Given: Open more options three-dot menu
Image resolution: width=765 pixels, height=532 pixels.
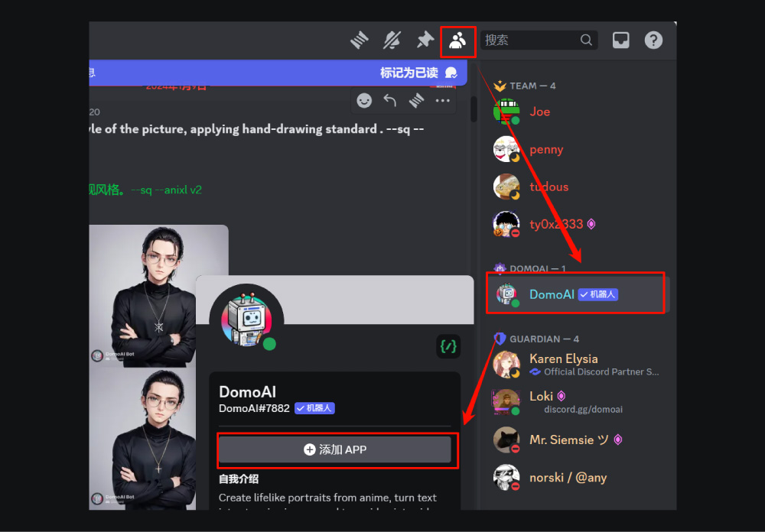Looking at the screenshot, I should click(x=443, y=100).
